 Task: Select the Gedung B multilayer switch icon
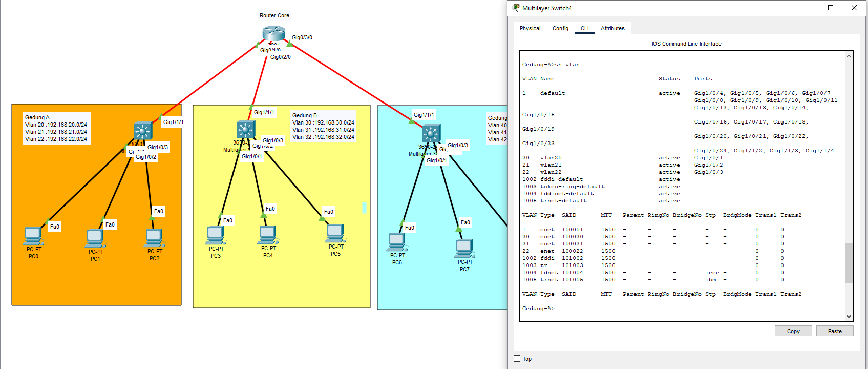point(246,129)
